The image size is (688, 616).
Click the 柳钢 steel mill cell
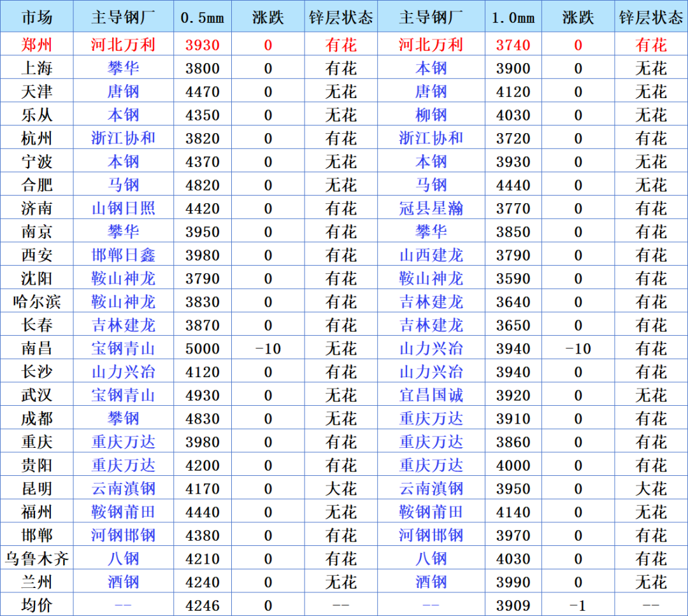431,115
